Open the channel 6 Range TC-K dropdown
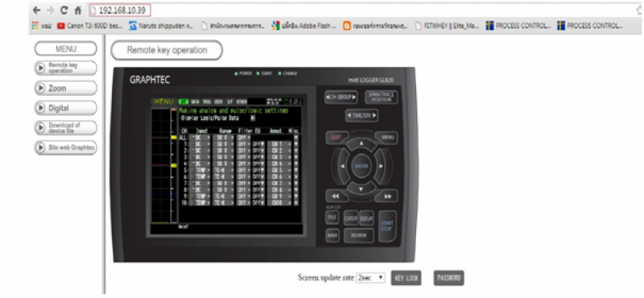Image resolution: width=644 pixels, height=298 pixels. pyautogui.click(x=225, y=176)
